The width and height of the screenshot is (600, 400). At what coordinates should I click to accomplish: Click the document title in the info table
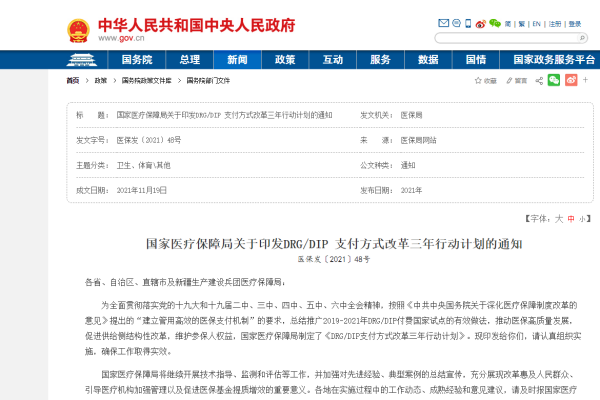click(224, 115)
